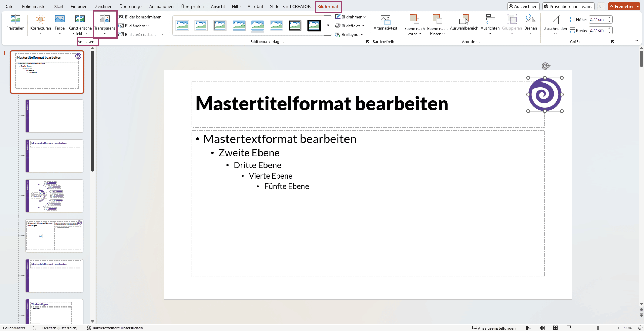Click the Höhe height input field
The width and height of the screenshot is (644, 331).
pos(598,19)
